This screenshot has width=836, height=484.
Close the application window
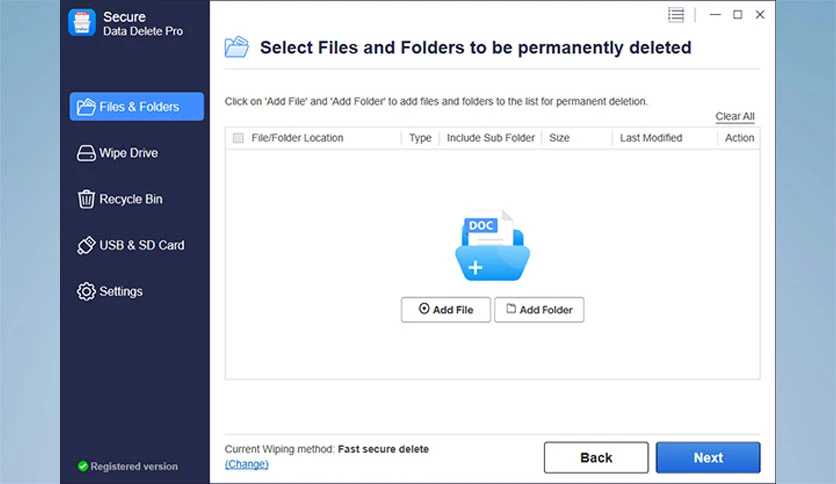760,15
